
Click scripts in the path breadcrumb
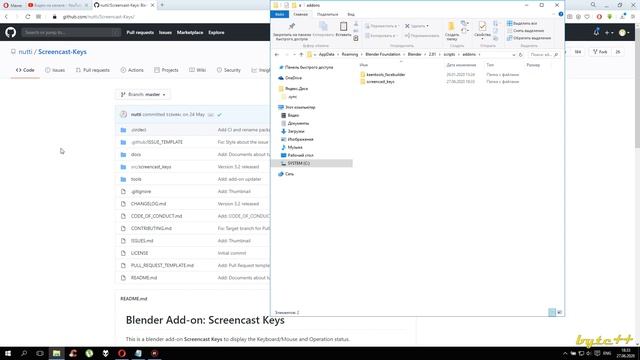(449, 54)
